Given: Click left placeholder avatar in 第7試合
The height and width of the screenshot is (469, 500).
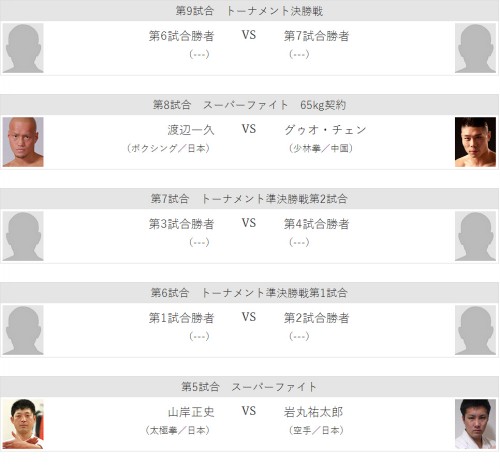Looking at the screenshot, I should click(x=23, y=236).
